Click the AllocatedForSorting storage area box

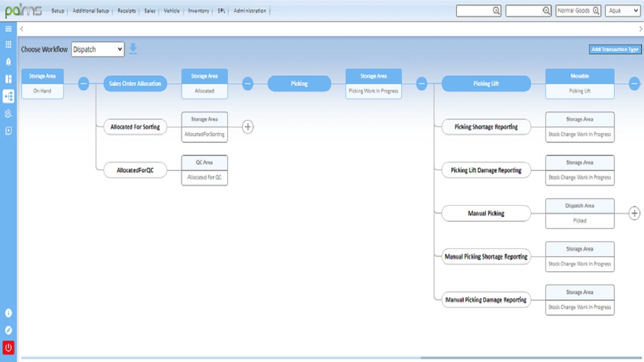[x=205, y=127]
